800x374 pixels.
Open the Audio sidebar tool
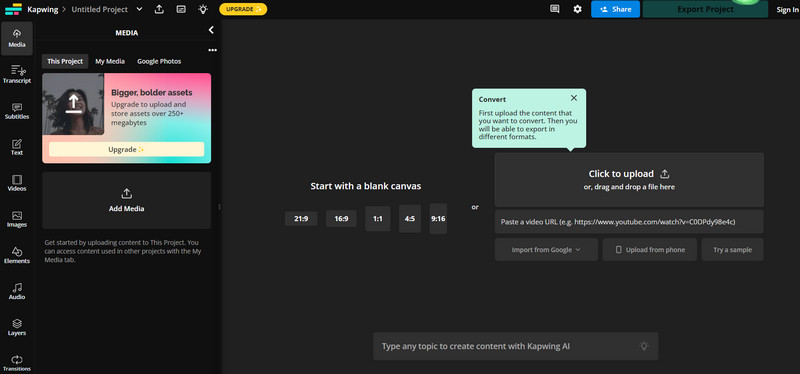pos(17,291)
